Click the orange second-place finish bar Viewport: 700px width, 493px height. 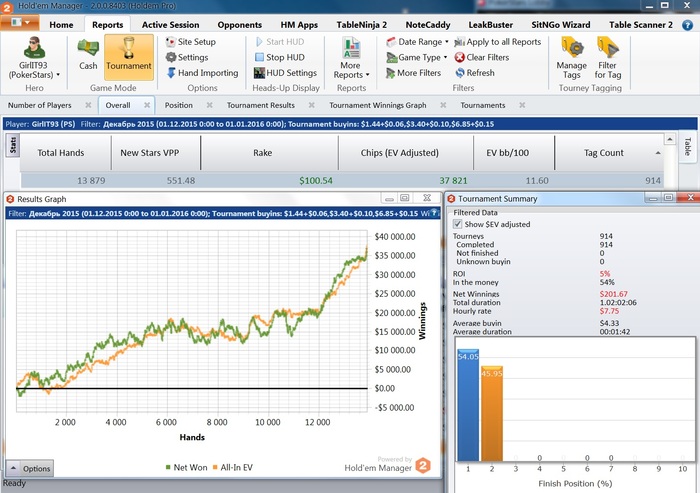492,414
